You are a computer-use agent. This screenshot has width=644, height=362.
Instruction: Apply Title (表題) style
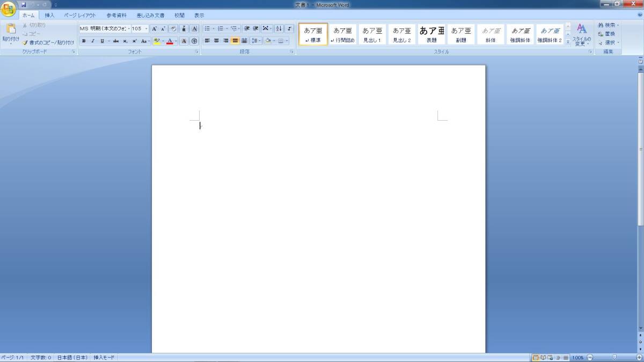coord(431,34)
